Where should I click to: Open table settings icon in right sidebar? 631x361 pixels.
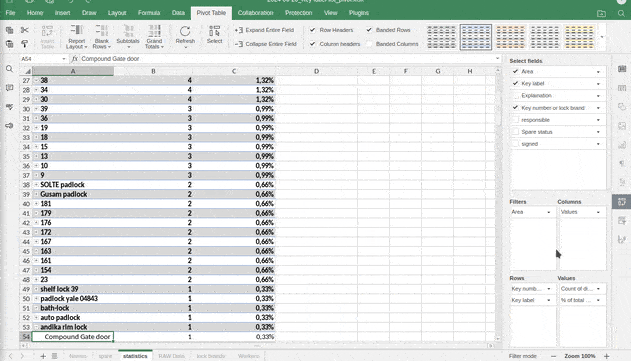click(x=622, y=88)
